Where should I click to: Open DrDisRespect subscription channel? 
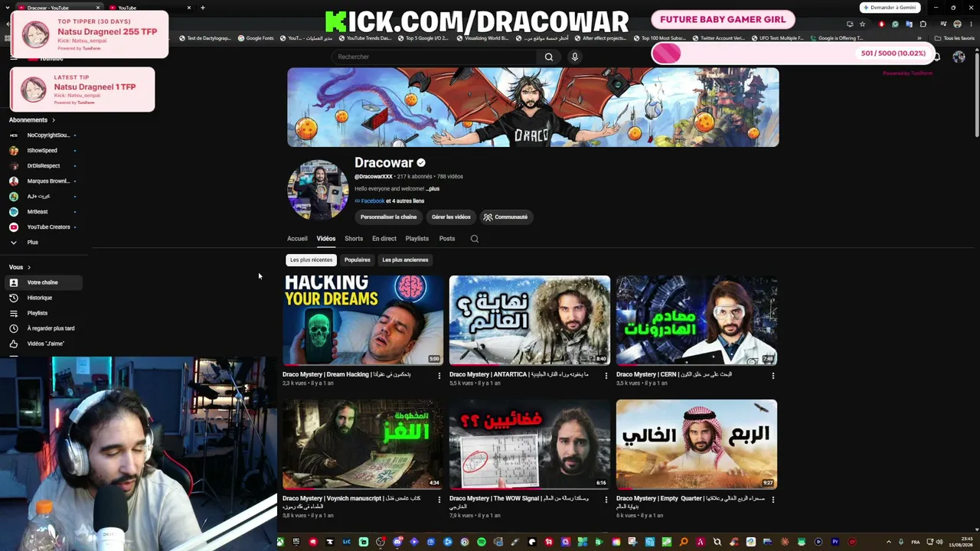click(43, 166)
